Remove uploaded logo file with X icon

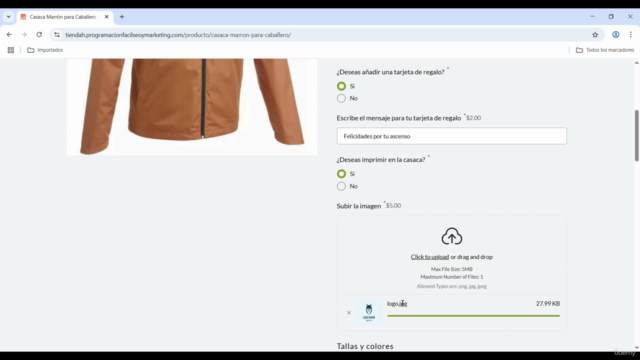(x=349, y=313)
